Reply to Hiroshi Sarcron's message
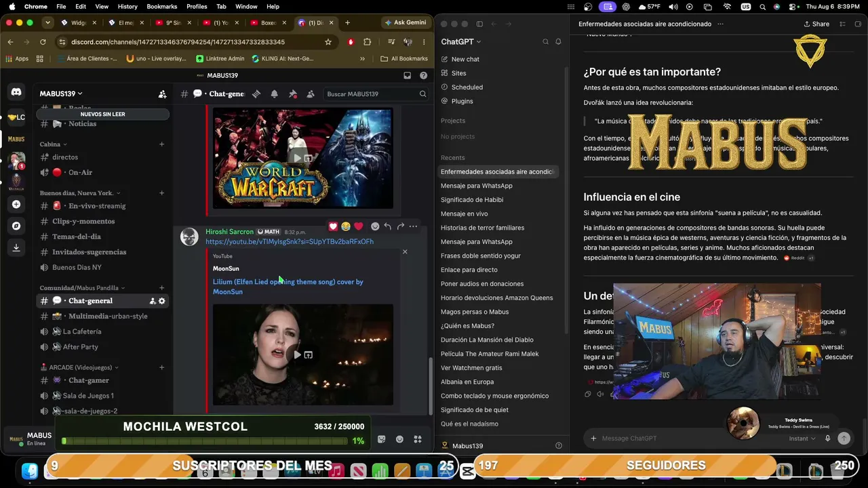Viewport: 868px width, 488px height. [x=387, y=226]
